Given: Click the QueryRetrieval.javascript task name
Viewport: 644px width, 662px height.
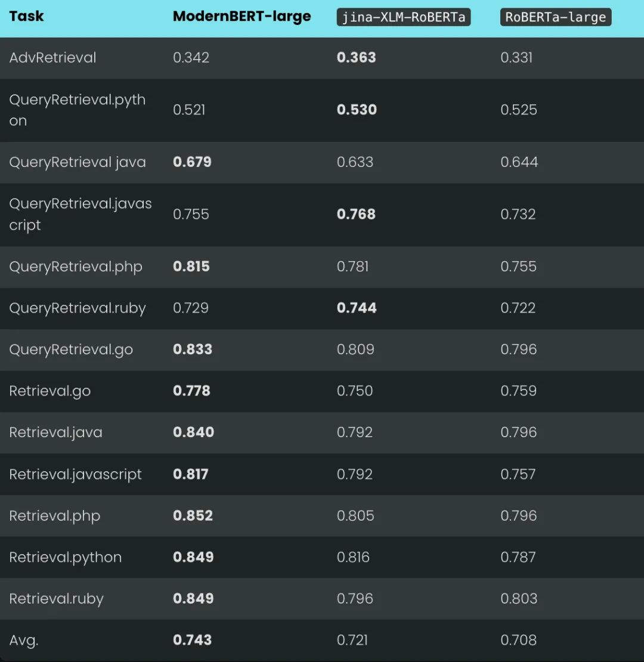Looking at the screenshot, I should pos(80,214).
